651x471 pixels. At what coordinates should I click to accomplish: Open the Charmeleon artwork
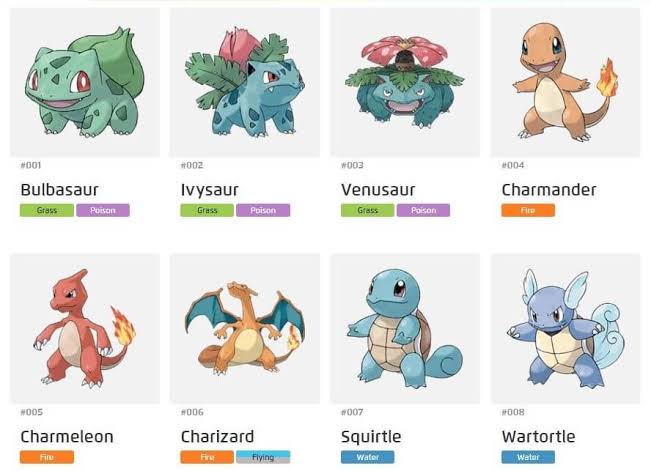pos(85,329)
